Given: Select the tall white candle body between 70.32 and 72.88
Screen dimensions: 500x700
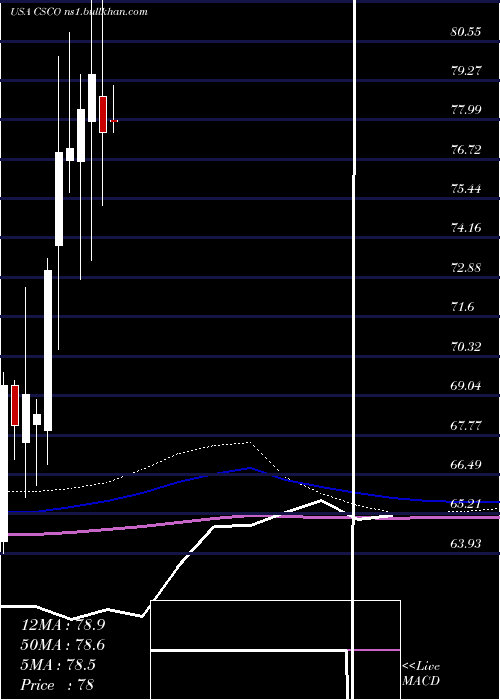Looking at the screenshot, I should (48, 350).
